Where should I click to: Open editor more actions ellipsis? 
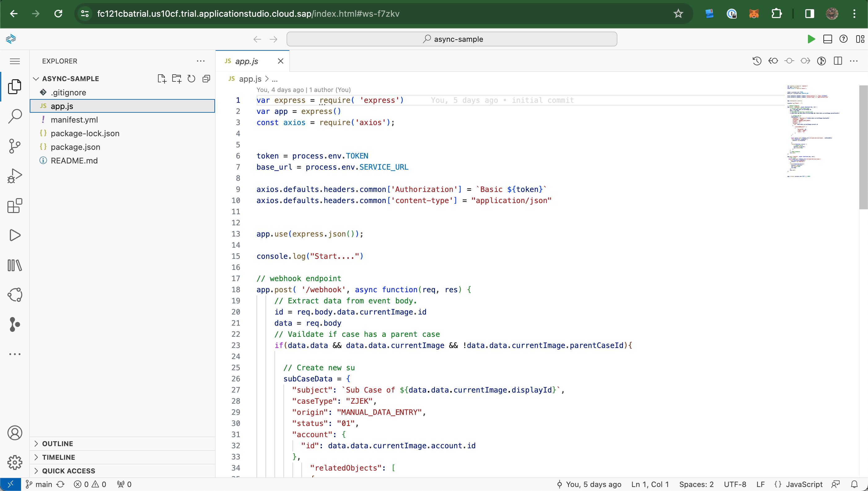coord(854,61)
